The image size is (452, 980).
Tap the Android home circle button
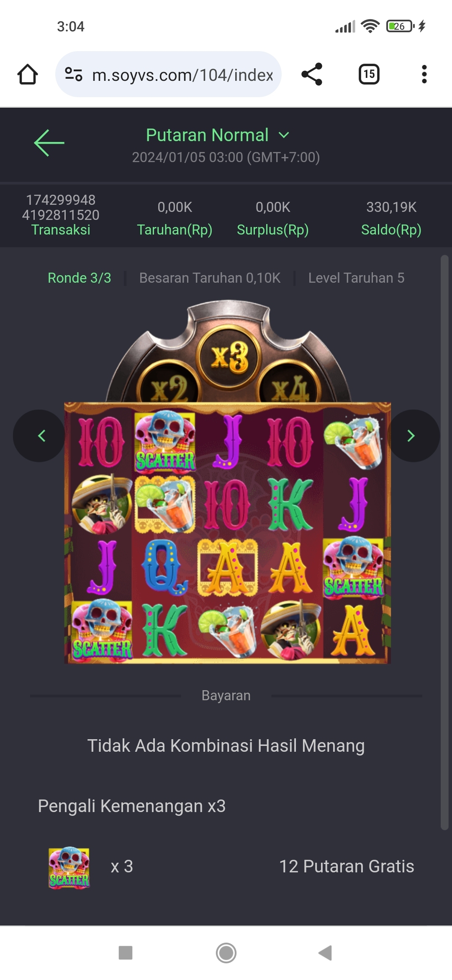tap(226, 953)
